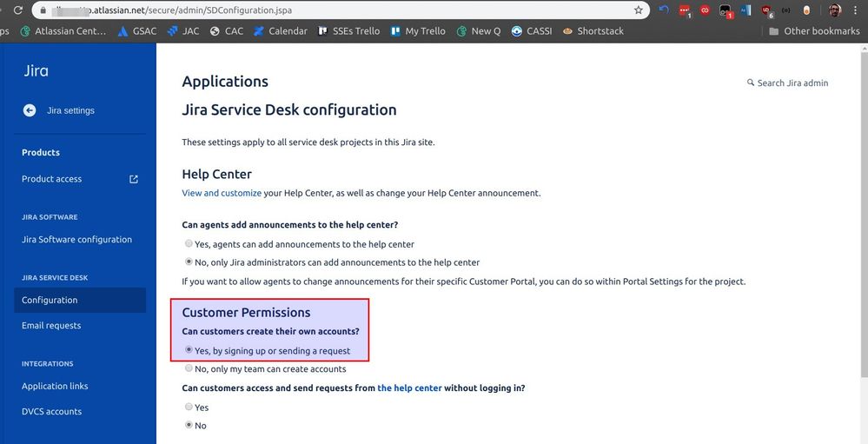Click the Jira logo in the sidebar
The image size is (868, 444).
tap(36, 71)
